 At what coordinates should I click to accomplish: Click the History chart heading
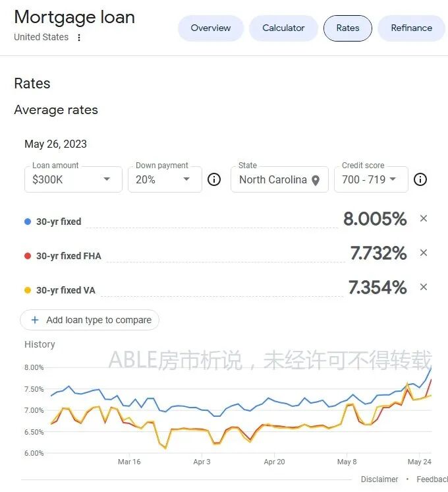click(x=40, y=344)
